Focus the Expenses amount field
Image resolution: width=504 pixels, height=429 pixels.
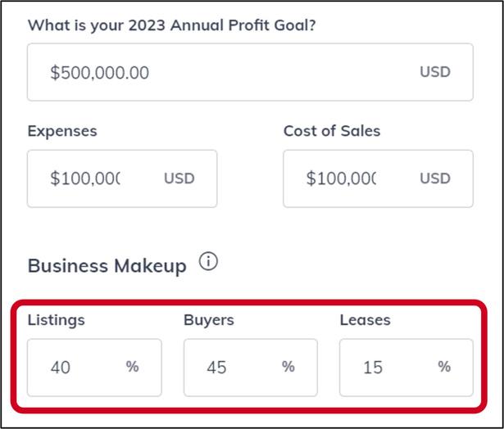(x=86, y=178)
